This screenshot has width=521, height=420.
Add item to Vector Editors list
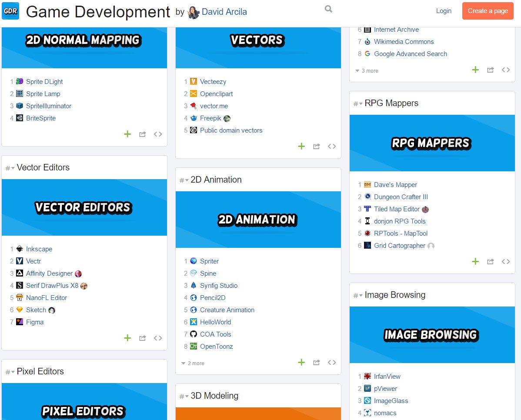[x=127, y=338]
